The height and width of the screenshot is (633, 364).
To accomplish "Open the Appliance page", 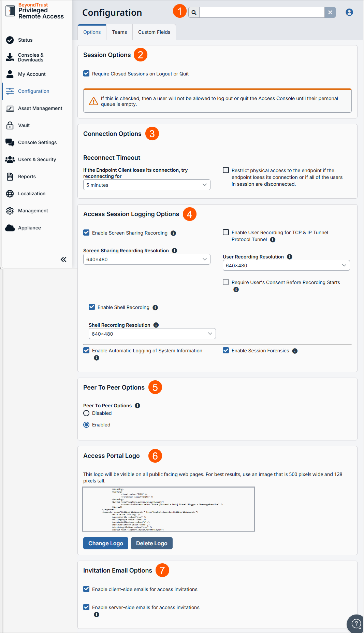I will 29,228.
